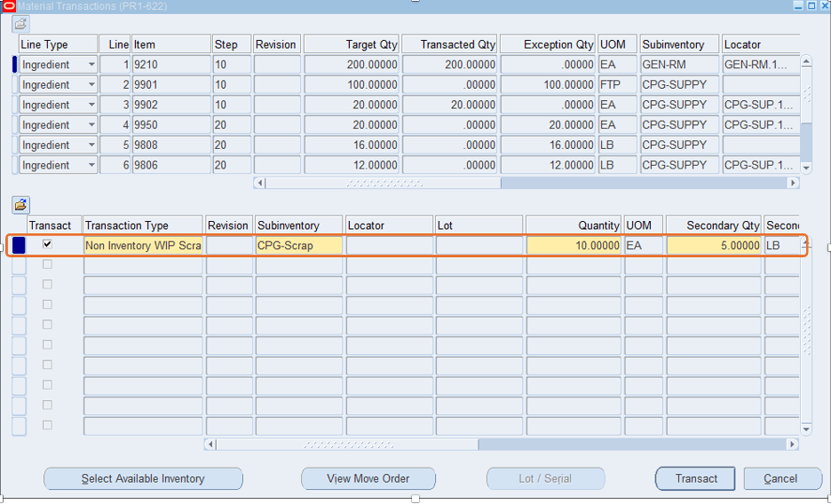Check the first empty Transact checkbox below WIP Scrap row
The width and height of the screenshot is (831, 504).
click(48, 264)
